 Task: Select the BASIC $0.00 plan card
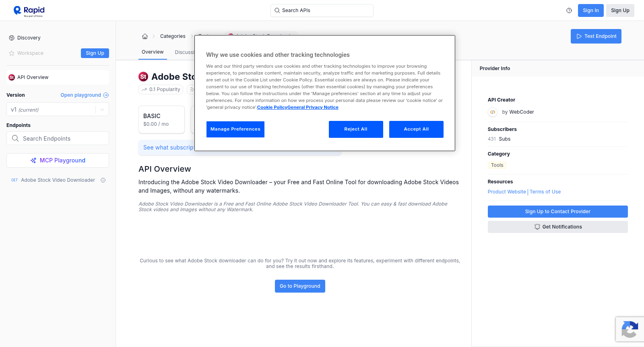[161, 120]
